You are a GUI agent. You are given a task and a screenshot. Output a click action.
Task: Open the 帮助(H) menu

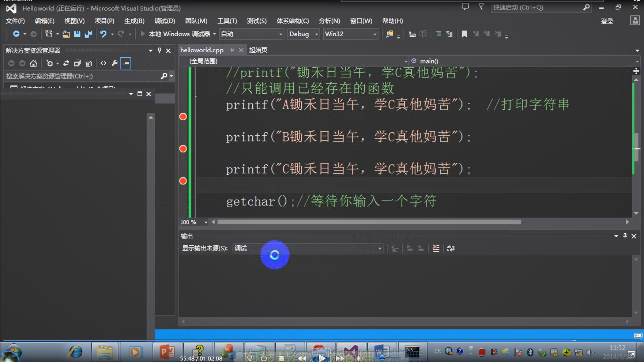pyautogui.click(x=392, y=21)
